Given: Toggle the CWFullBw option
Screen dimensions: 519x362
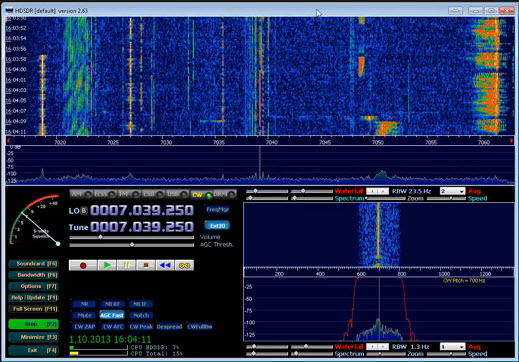Looking at the screenshot, I should pyautogui.click(x=200, y=326).
